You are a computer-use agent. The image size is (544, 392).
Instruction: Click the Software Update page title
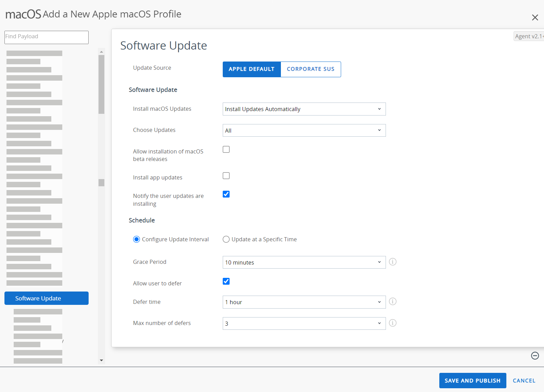pos(164,45)
